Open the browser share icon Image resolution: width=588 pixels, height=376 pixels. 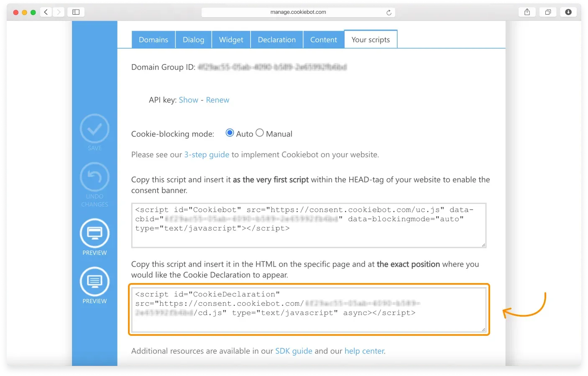click(x=527, y=12)
